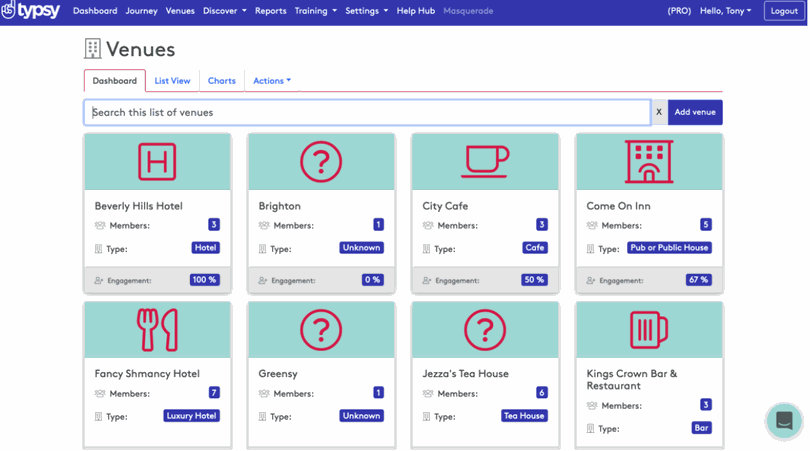Click the Logout button

784,11
